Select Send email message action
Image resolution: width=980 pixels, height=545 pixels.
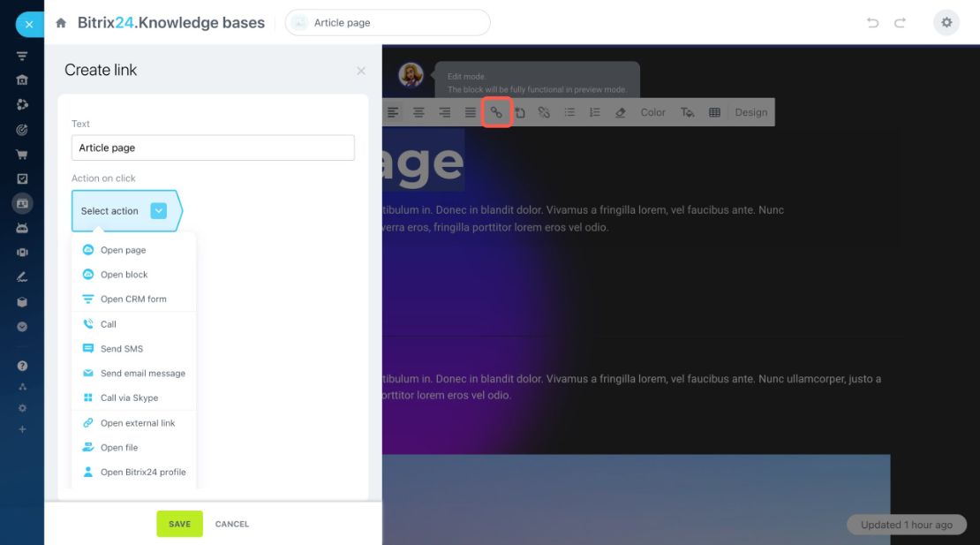point(133,373)
